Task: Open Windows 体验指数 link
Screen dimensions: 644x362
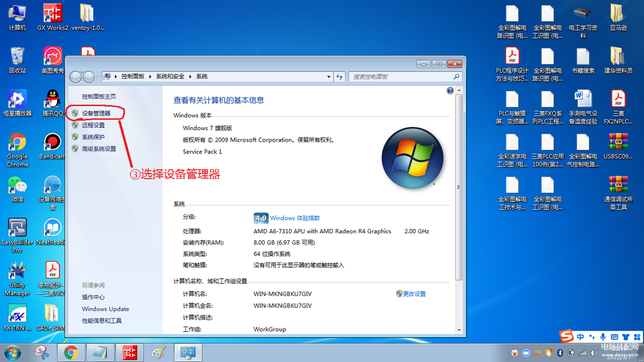Action: [x=295, y=218]
